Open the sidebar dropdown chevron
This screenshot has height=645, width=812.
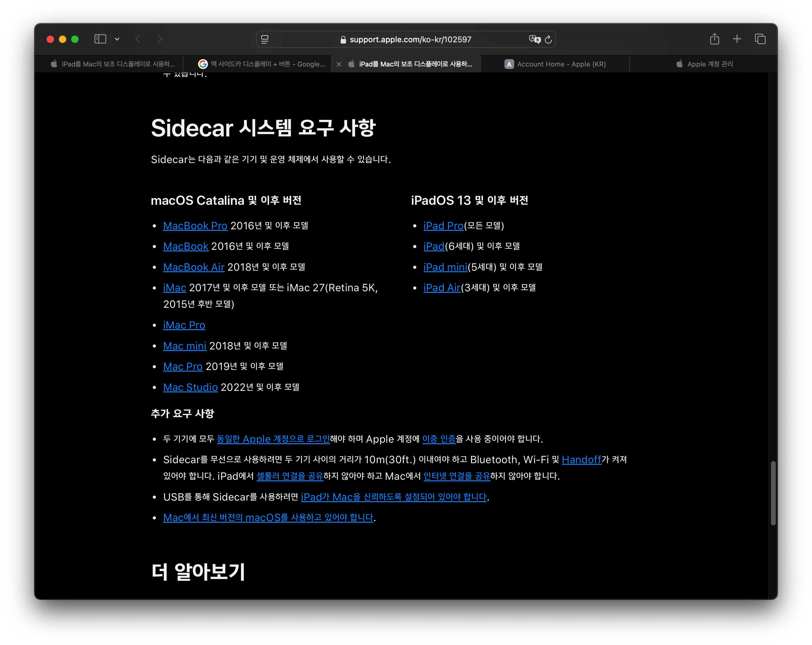117,39
